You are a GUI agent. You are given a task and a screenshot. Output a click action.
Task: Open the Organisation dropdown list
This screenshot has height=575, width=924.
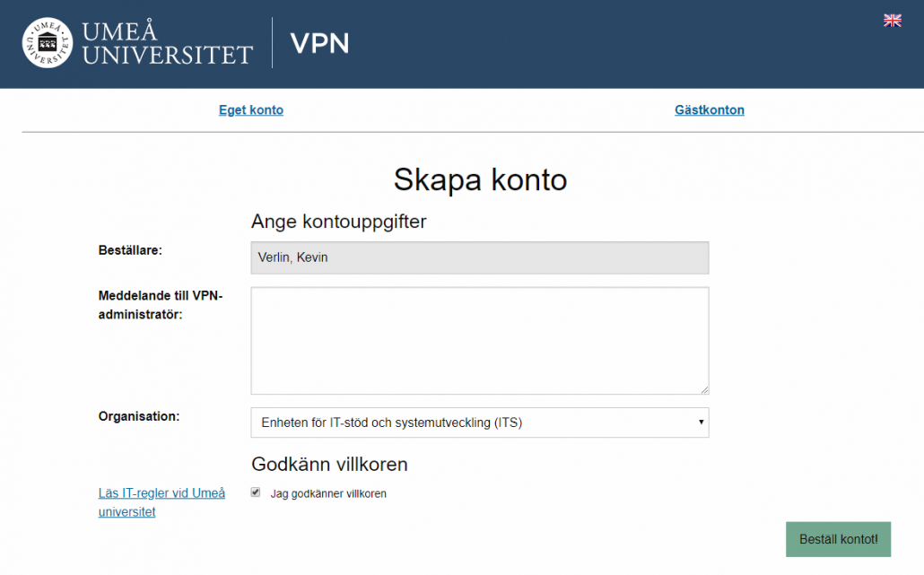(x=480, y=423)
